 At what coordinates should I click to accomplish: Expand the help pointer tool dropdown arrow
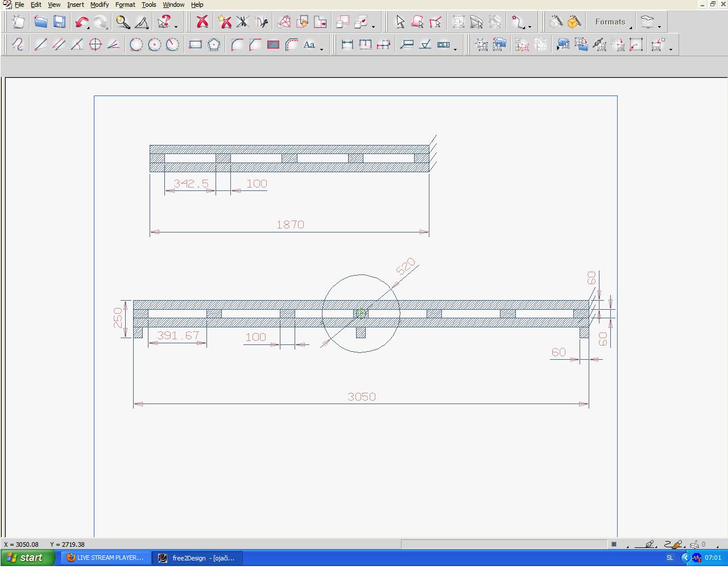[x=176, y=26]
